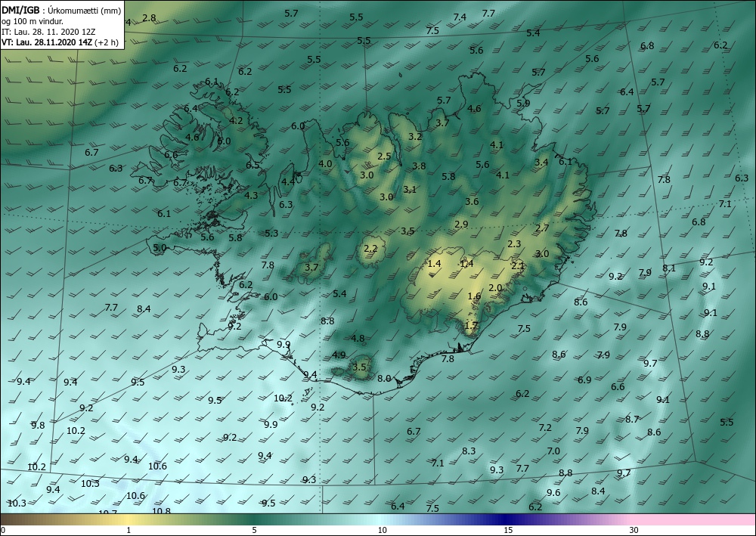Click the 3.1 value on the map

pyautogui.click(x=410, y=190)
